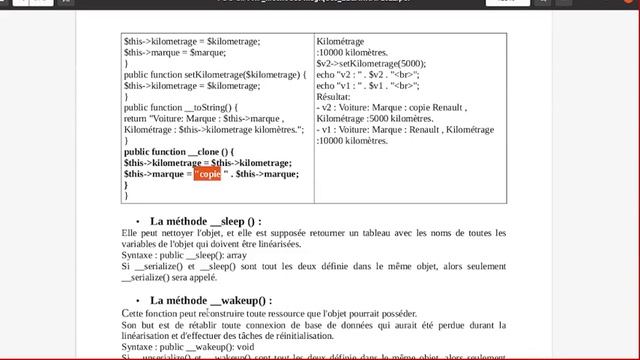The width and height of the screenshot is (640, 360).
Task: Click the "Résultat:" label
Action: tap(333, 97)
